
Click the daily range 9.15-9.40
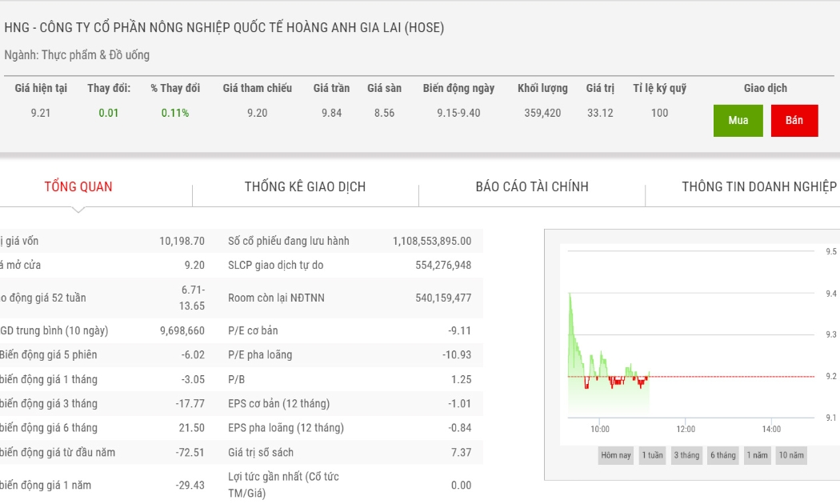[x=458, y=113]
